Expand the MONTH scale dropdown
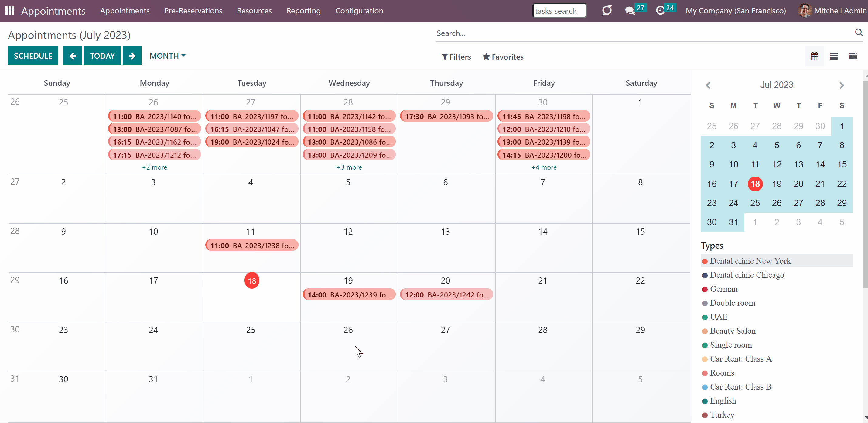Viewport: 868px width, 423px height. [x=167, y=56]
